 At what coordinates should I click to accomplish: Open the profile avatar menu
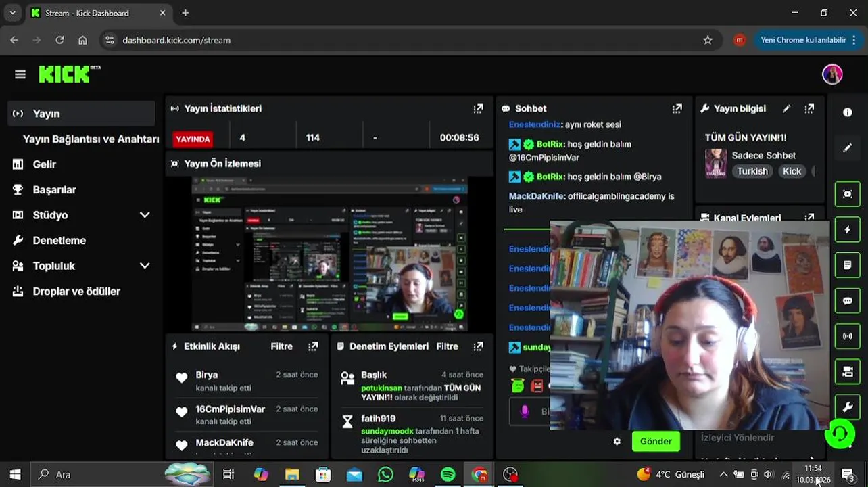point(832,74)
